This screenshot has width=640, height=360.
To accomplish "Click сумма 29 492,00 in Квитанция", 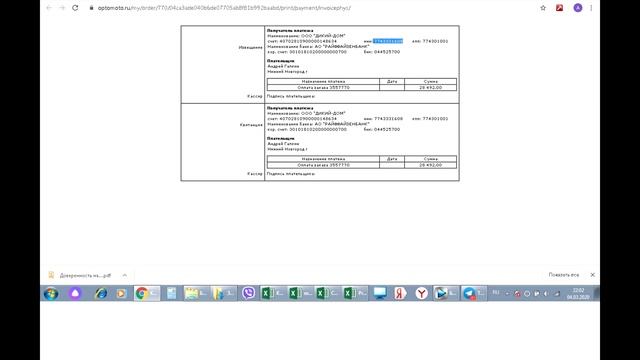I will point(431,165).
